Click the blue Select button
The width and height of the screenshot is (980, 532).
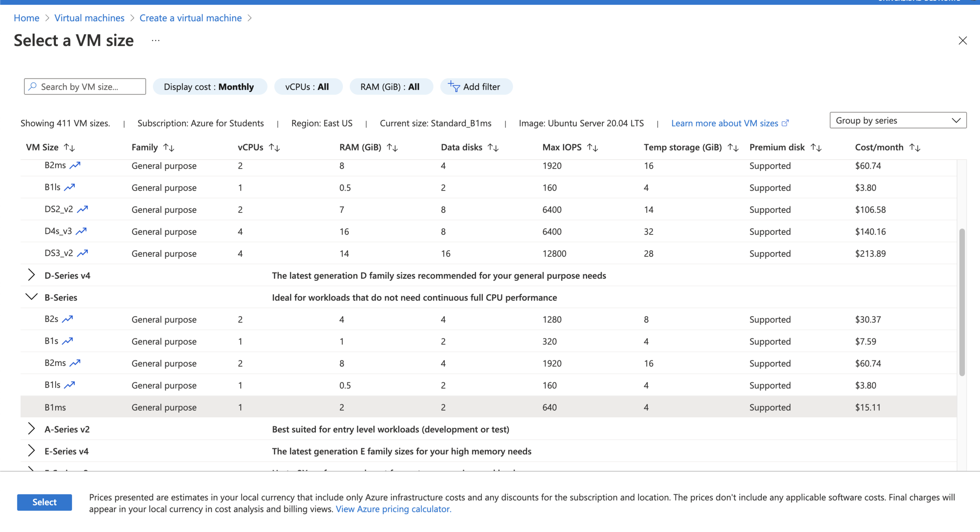coord(44,502)
